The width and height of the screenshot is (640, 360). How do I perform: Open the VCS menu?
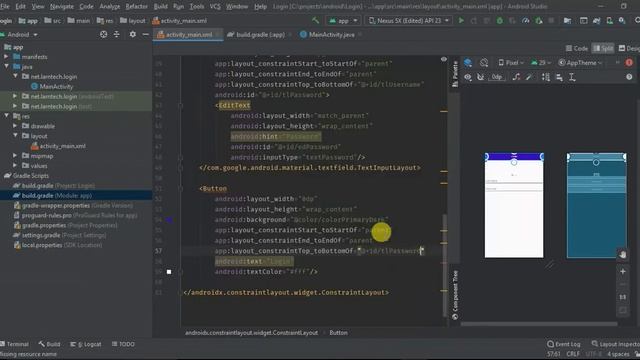point(215,7)
